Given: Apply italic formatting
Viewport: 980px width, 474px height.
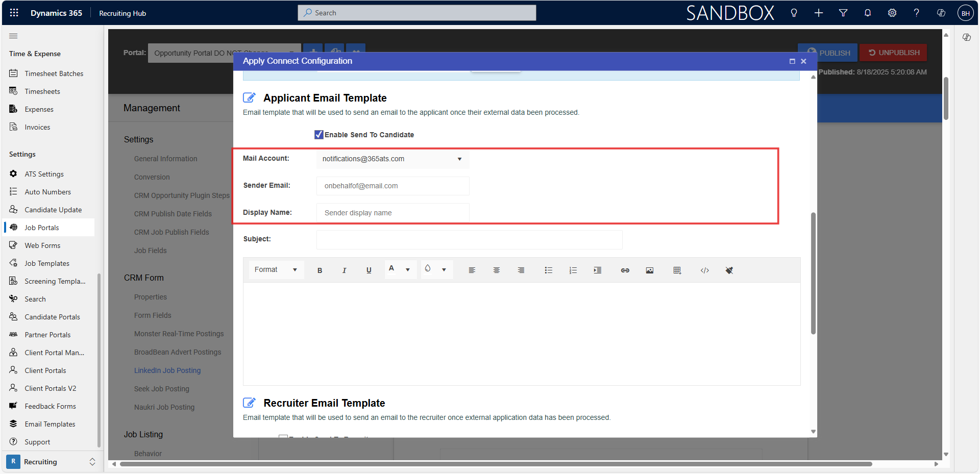Looking at the screenshot, I should [x=344, y=270].
